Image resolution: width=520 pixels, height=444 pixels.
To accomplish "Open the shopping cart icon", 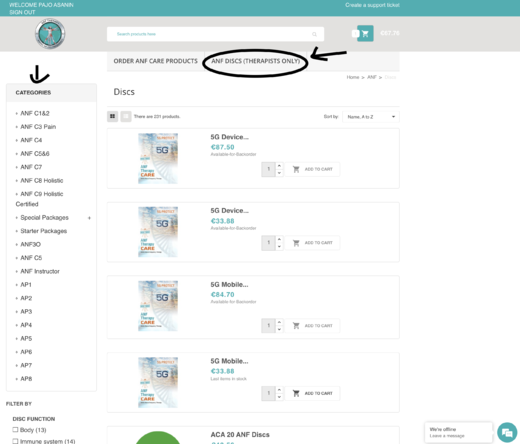I will pyautogui.click(x=365, y=33).
